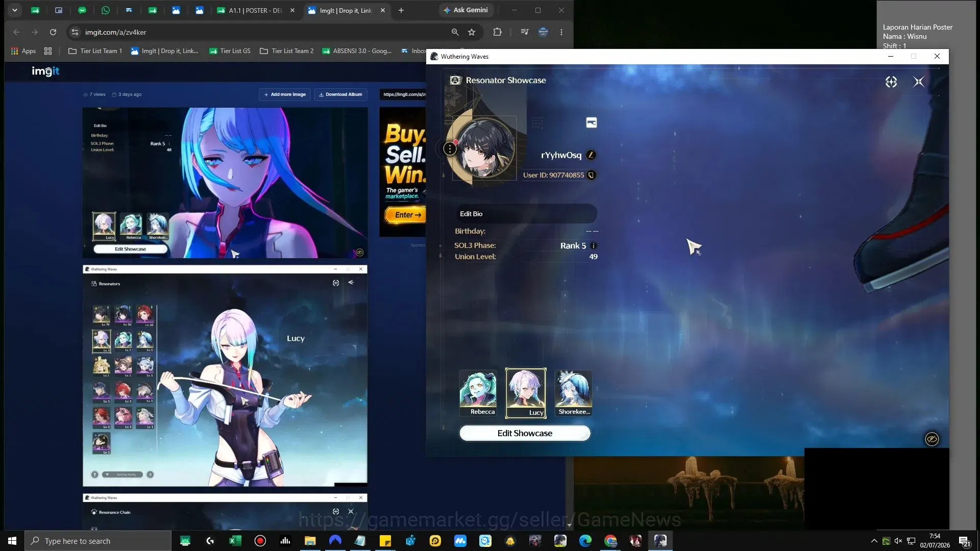Click Download Album button
Viewport: 980px width, 551px height.
[x=340, y=94]
